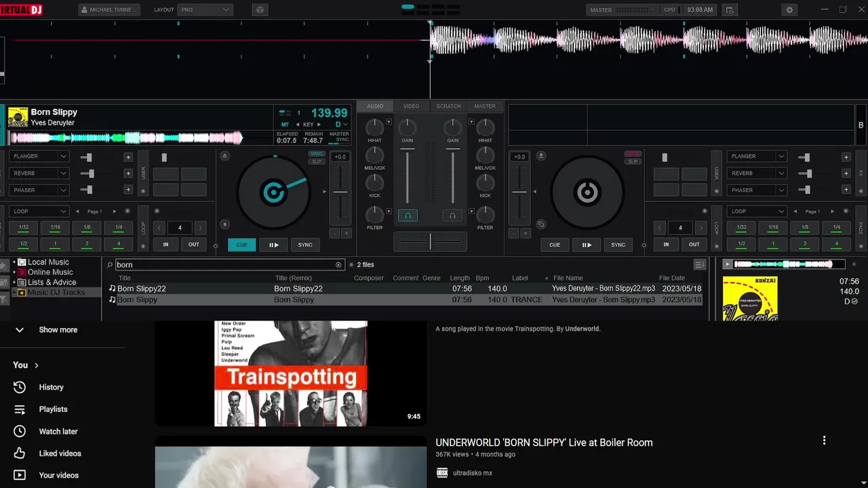Open browser options list icon
Screen dimensions: 868x488
point(699,265)
